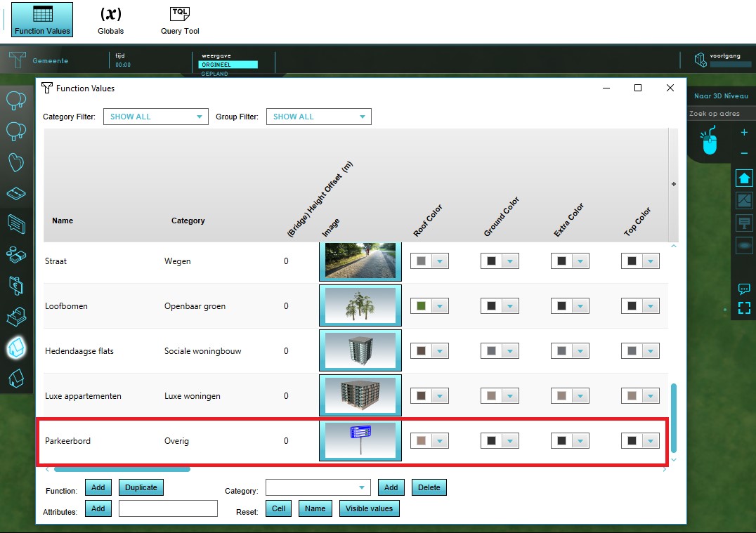The height and width of the screenshot is (533, 756).
Task: Open the Category Filter dropdown
Action: tap(155, 117)
